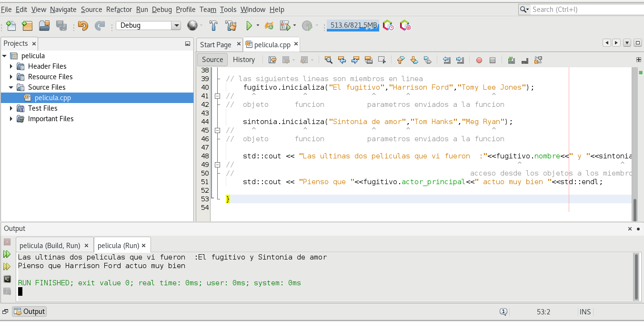
Task: Run the project with green play icon
Action: tap(249, 26)
